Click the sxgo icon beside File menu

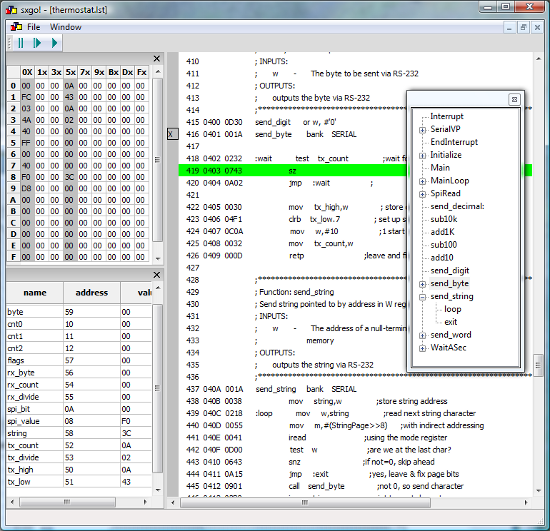[x=16, y=27]
